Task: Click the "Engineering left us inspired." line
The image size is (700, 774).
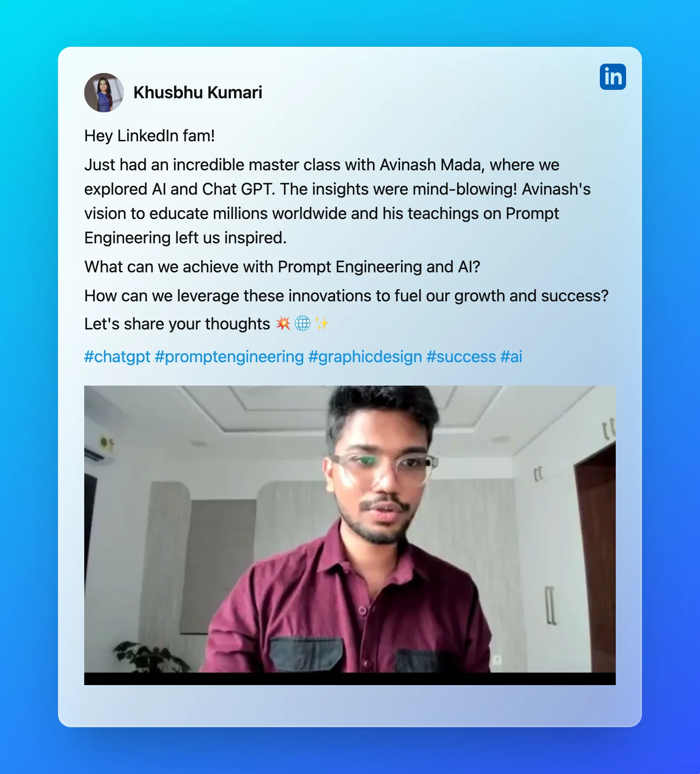Action: [185, 238]
